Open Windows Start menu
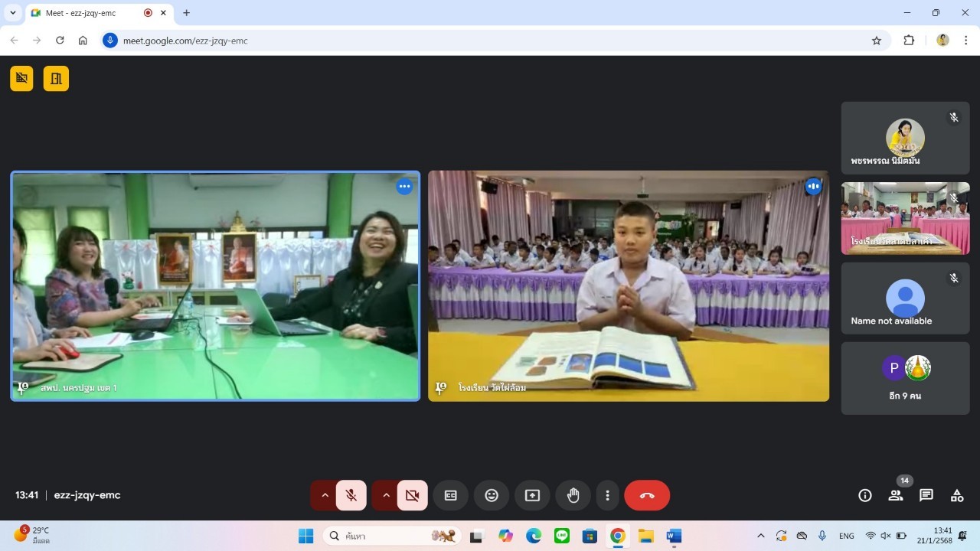Screen dimensions: 980x551 click(305, 536)
